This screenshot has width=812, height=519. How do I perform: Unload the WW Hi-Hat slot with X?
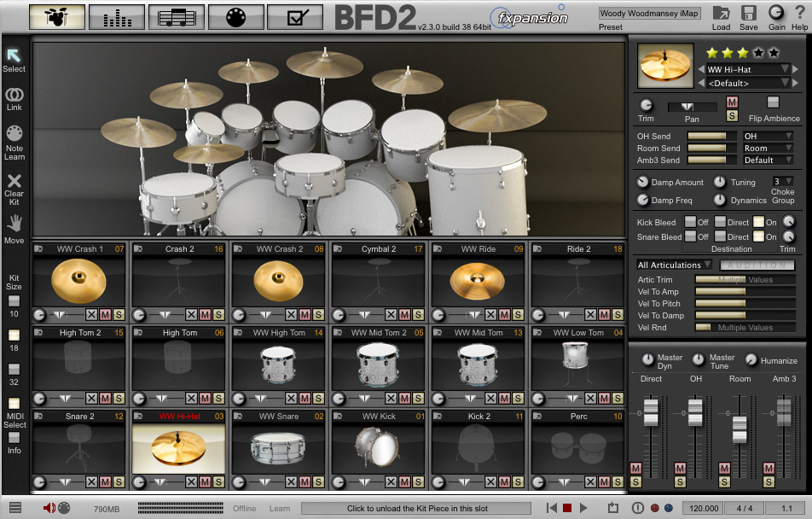point(192,481)
